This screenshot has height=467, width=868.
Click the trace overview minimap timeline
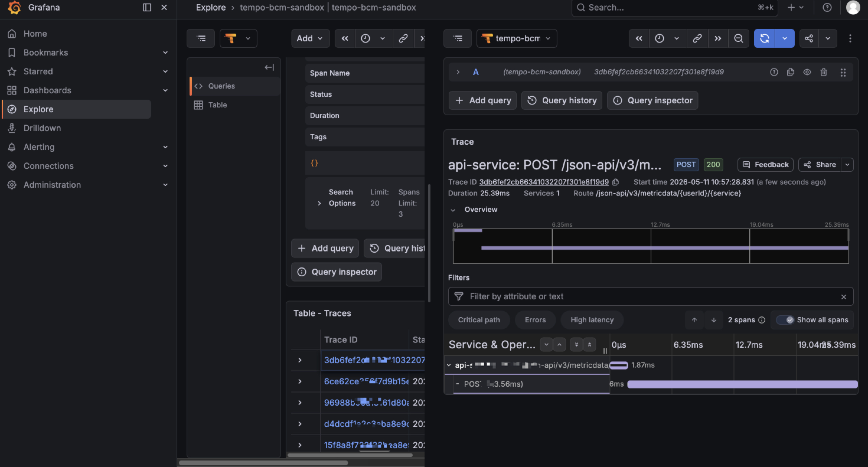(651, 246)
